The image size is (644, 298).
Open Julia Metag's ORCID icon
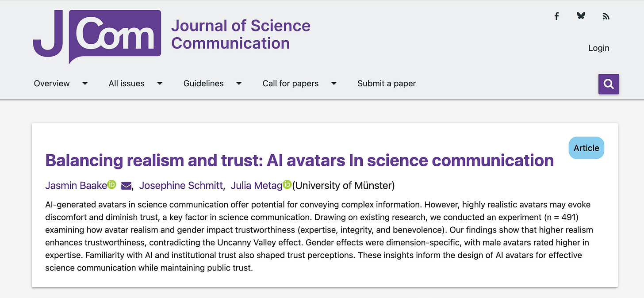click(287, 185)
